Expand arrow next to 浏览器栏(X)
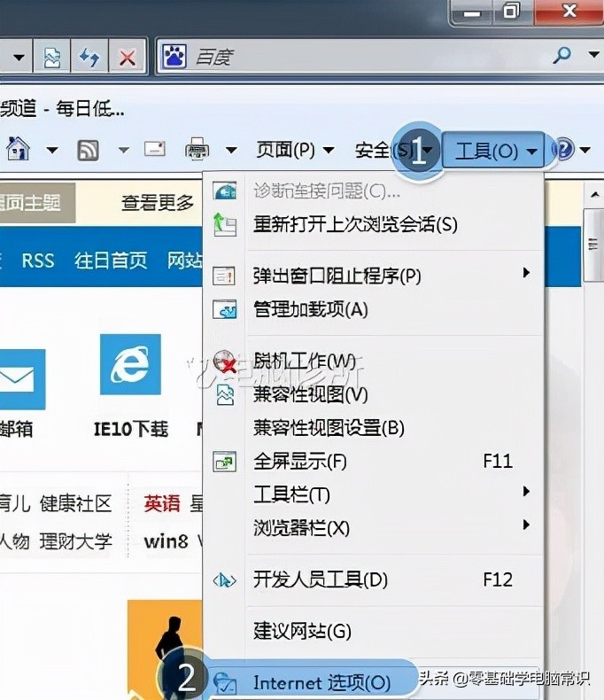This screenshot has width=604, height=700. [x=526, y=525]
